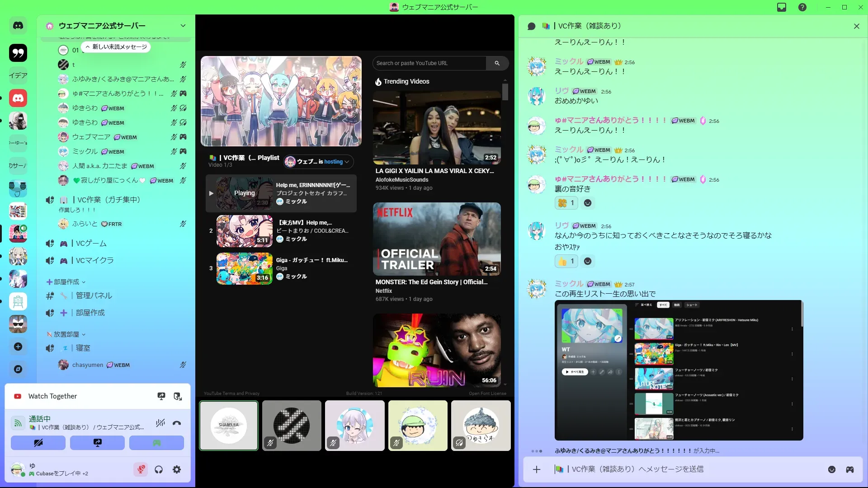Turn on camera button
This screenshot has height=488, width=868.
point(38,443)
